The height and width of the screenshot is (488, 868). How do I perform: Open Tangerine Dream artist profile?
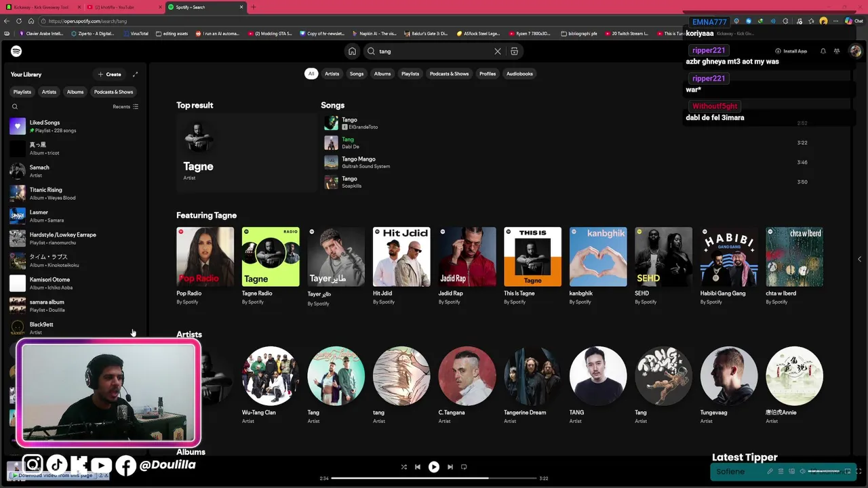(532, 385)
